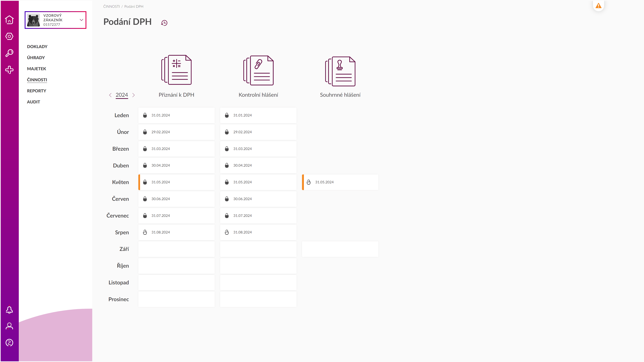This screenshot has width=644, height=362.
Task: Open the help question mark icon
Action: [9, 343]
